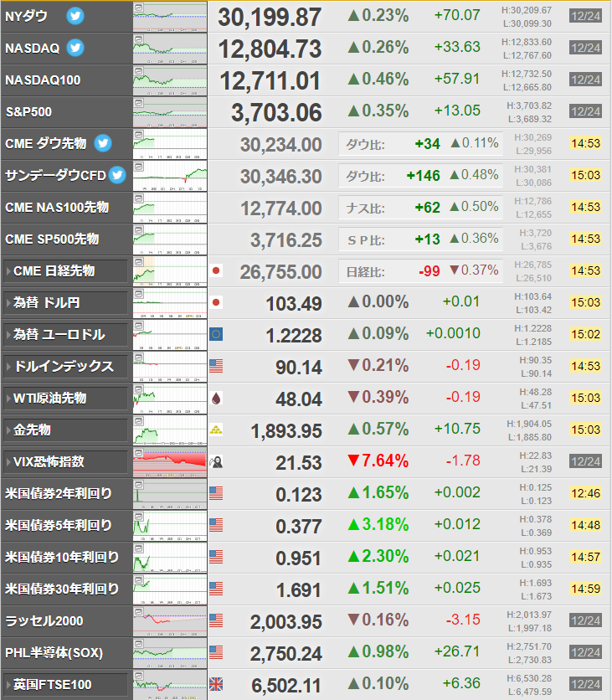The width and height of the screenshot is (612, 700).
Task: Click the chart corner icon on NYダウ thumbnail
Action: tap(139, 8)
